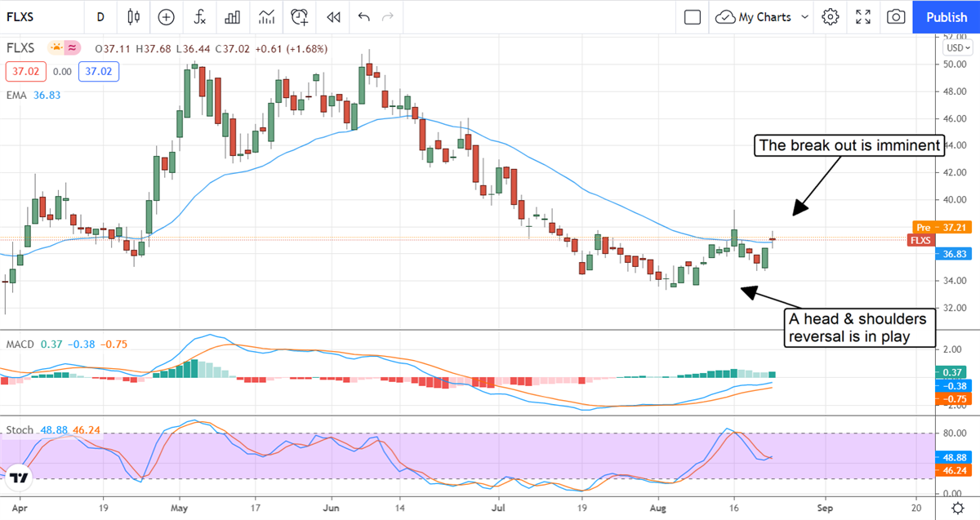The image size is (980, 520).
Task: Change the D daily timeframe interval
Action: [x=100, y=16]
